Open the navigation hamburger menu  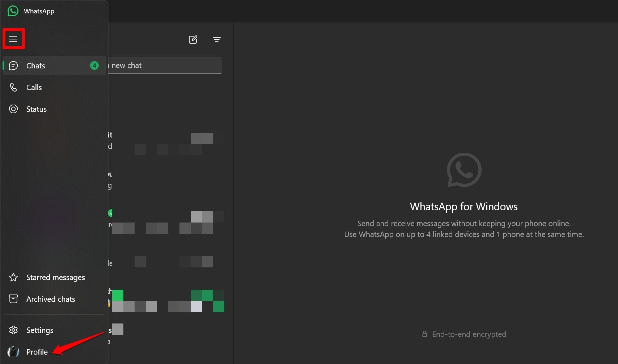tap(13, 38)
